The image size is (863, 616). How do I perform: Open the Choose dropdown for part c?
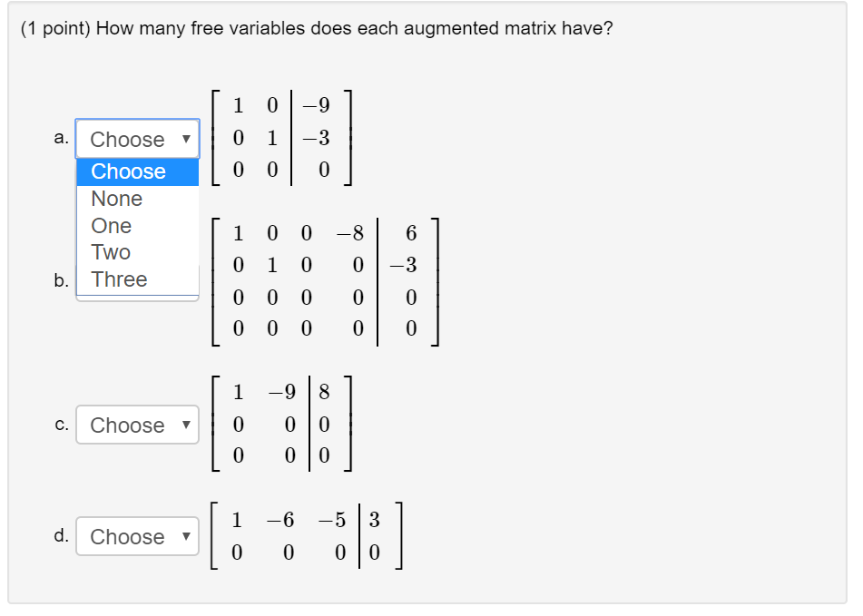137,425
